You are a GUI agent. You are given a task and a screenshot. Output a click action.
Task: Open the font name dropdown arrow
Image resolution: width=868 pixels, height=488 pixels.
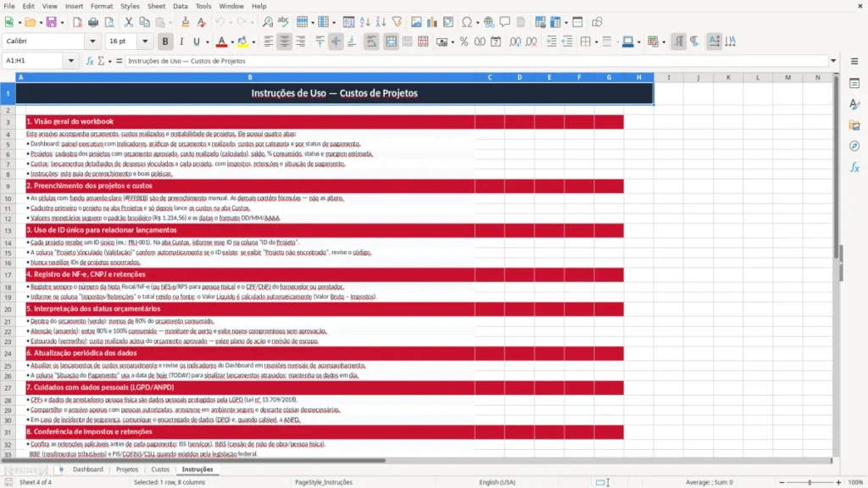[92, 41]
